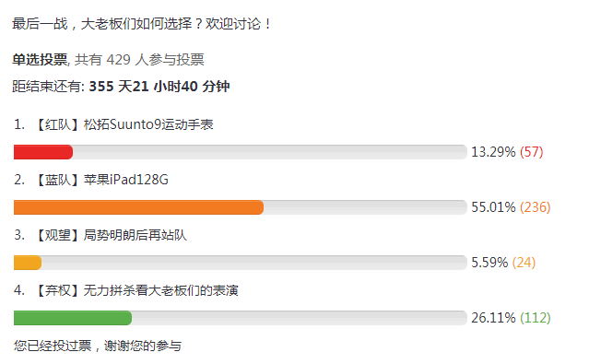Viewport: 589px width, 364px height.
Task: Select option 【蓝队】苹果iPad128G
Action: [101, 180]
